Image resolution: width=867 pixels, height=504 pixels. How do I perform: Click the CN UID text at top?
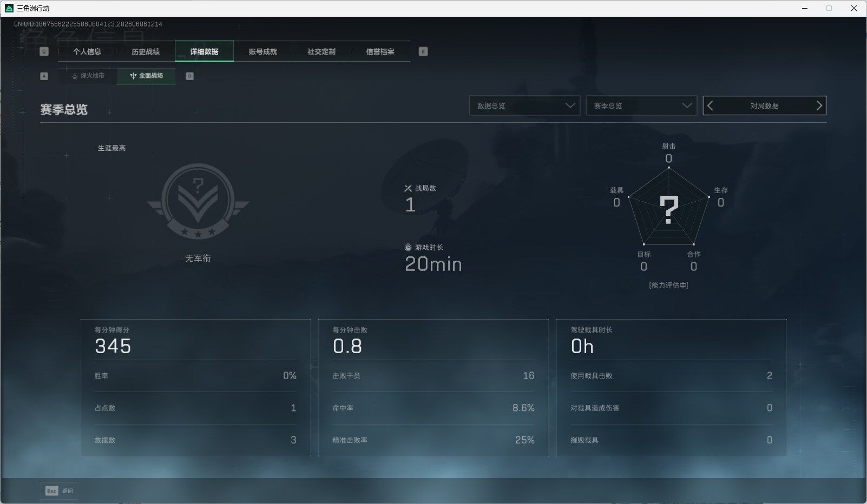point(88,24)
